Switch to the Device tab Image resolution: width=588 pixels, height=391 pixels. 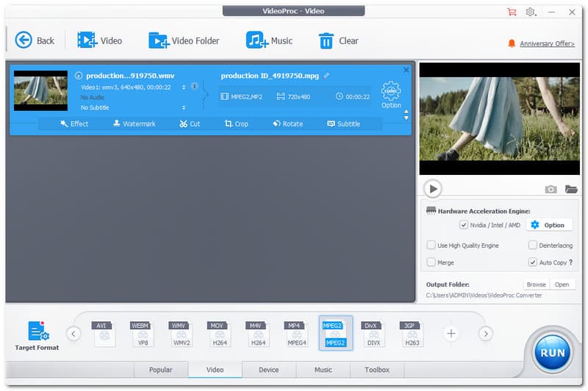pyautogui.click(x=268, y=370)
